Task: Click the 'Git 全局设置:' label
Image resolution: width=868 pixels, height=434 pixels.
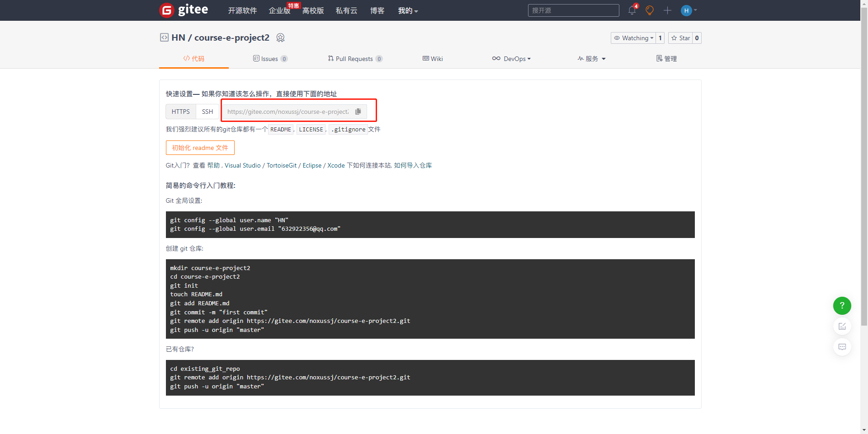Action: pyautogui.click(x=184, y=201)
